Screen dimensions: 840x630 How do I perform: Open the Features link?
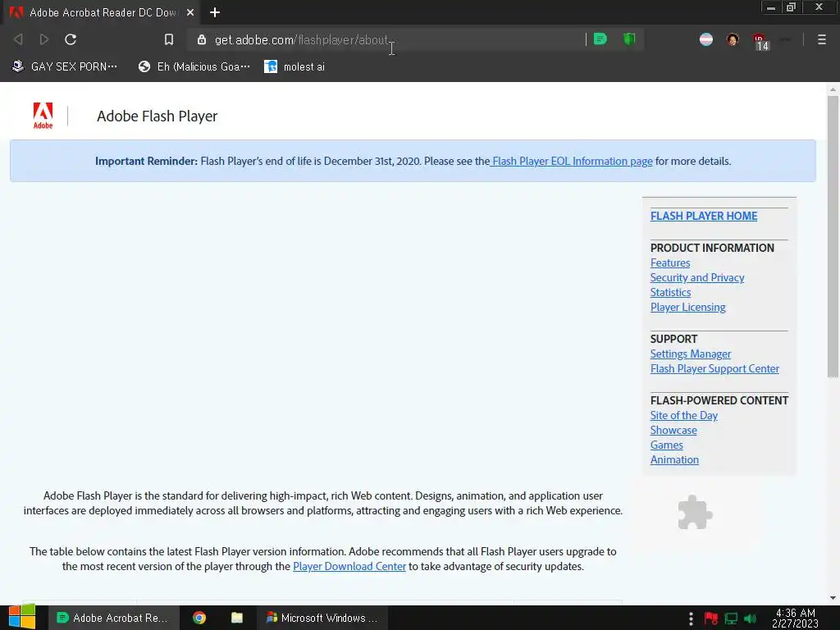(669, 263)
